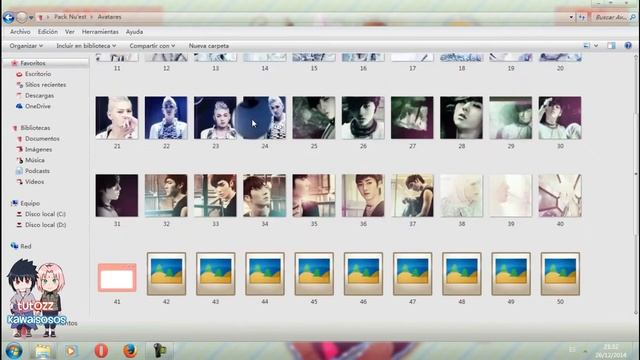Open help with the question mark icon
640x360 pixels.
click(x=628, y=46)
